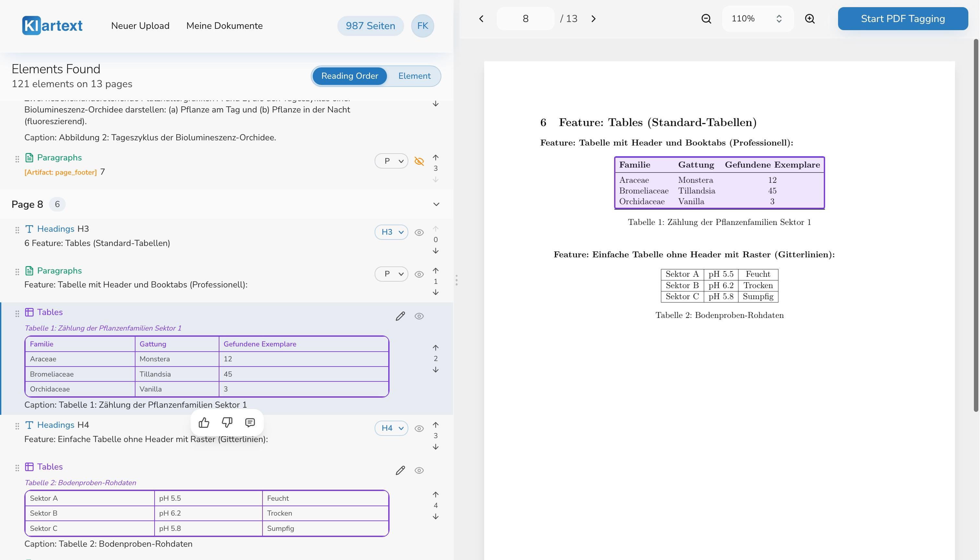Switch to Reading Order view
This screenshot has width=980, height=560.
pos(350,76)
